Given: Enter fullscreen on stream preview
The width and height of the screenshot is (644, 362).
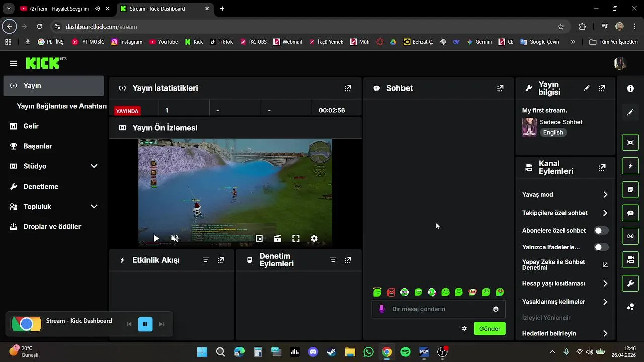Looking at the screenshot, I should (296, 239).
